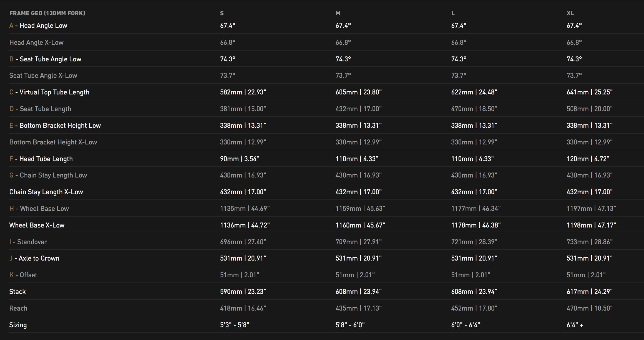Select the XL size column header
This screenshot has height=340, width=644.
tap(570, 13)
